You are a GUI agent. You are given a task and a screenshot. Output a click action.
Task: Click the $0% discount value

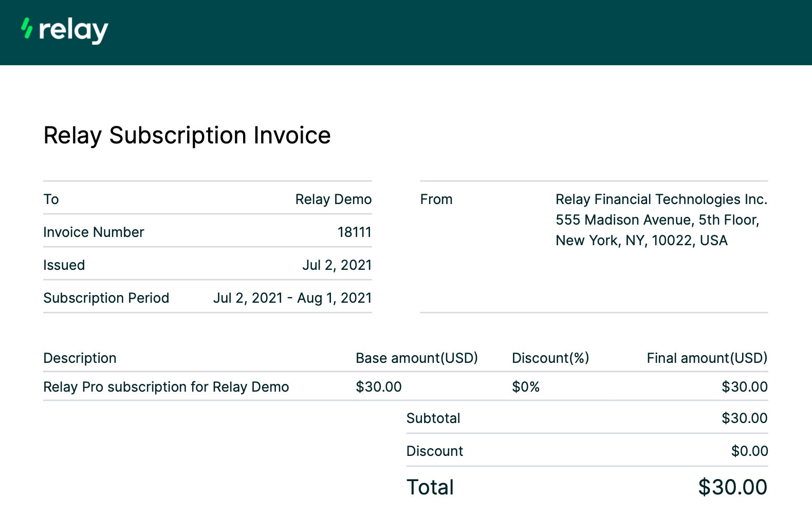pos(525,387)
